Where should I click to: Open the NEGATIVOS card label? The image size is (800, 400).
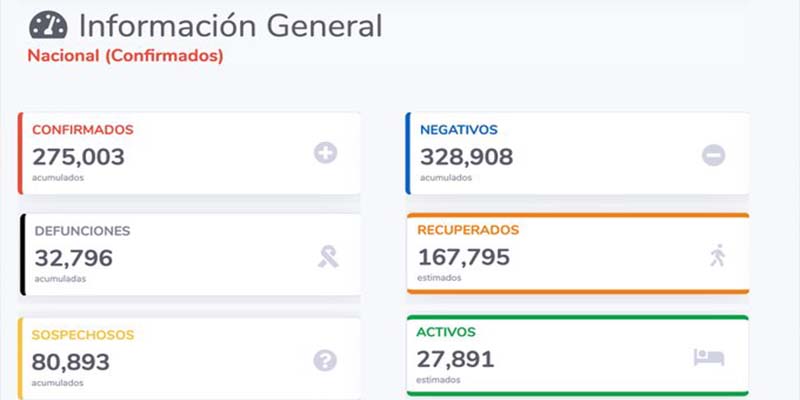(x=459, y=130)
